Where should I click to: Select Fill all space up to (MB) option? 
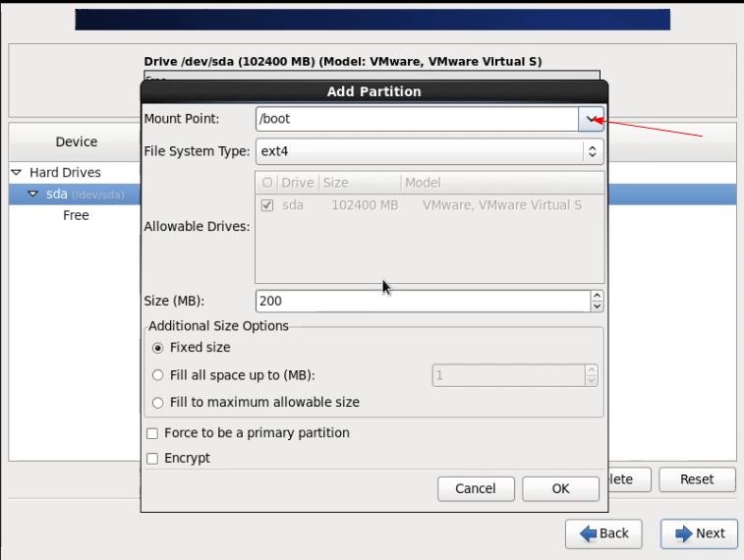click(157, 375)
